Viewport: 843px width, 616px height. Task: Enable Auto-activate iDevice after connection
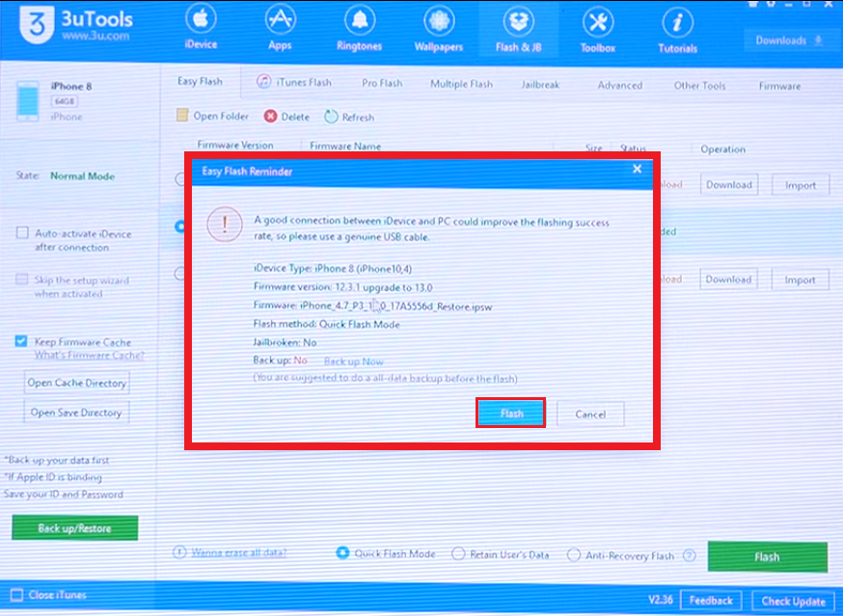(x=22, y=232)
